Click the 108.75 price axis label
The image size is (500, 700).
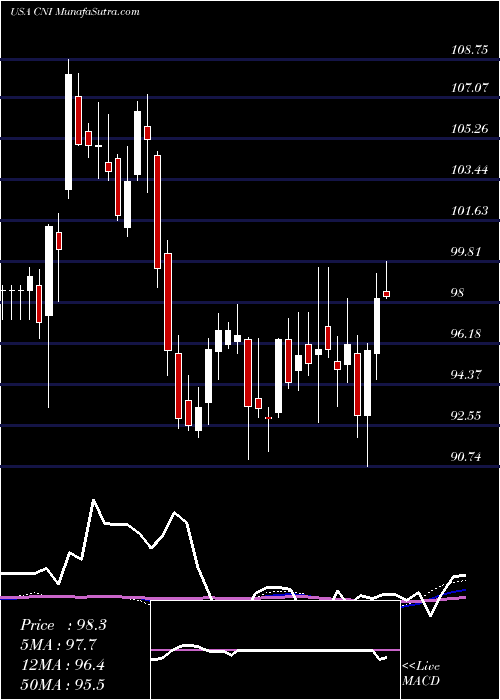point(469,50)
